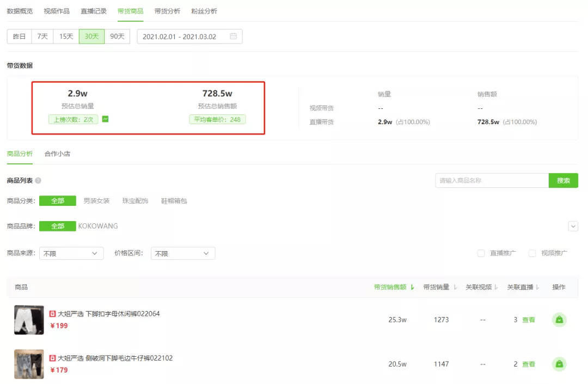This screenshot has height=384, width=588.
Task: Enable the 视频推广 checkbox
Action: pos(532,253)
